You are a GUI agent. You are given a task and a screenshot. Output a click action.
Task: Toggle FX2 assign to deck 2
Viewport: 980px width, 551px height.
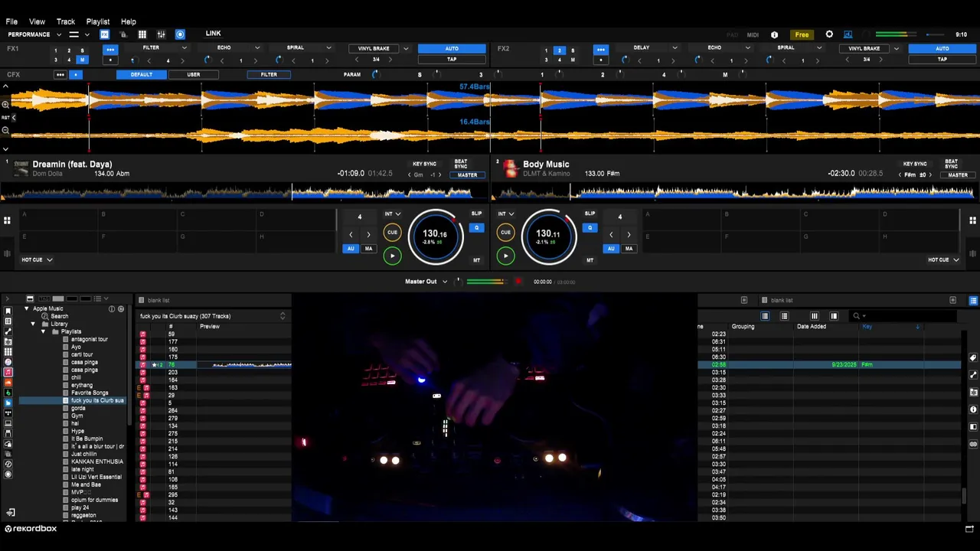[x=559, y=51]
